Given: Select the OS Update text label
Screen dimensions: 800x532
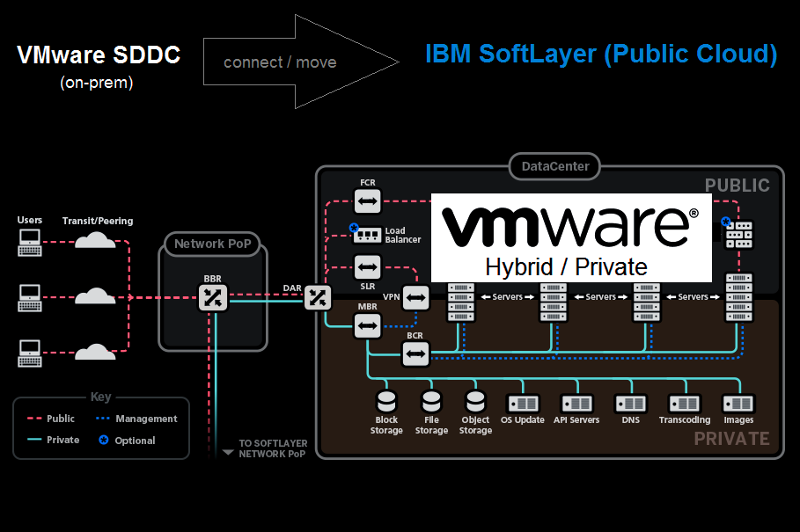Looking at the screenshot, I should pyautogui.click(x=523, y=420).
